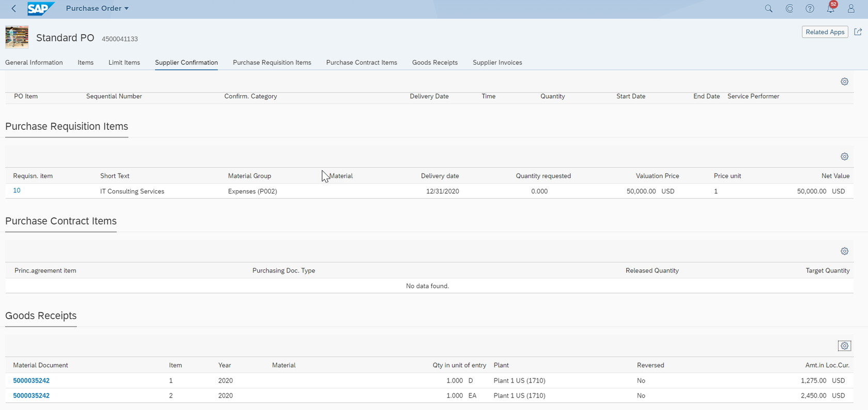Image resolution: width=868 pixels, height=410 pixels.
Task: Click the Reversed column header
Action: coord(650,365)
